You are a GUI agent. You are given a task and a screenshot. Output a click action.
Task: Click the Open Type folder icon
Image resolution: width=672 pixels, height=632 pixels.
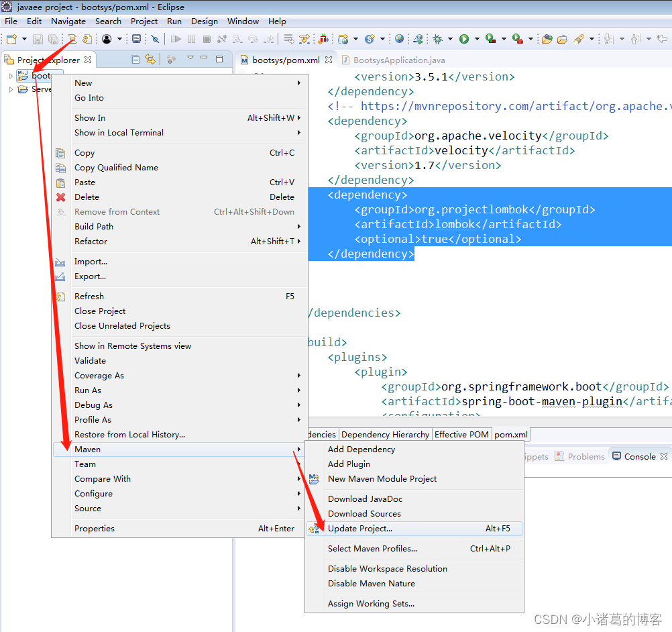(547, 39)
